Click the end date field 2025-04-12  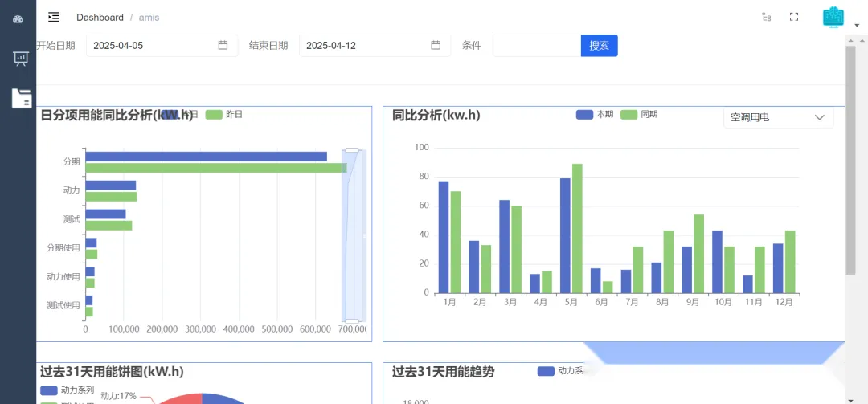(375, 46)
